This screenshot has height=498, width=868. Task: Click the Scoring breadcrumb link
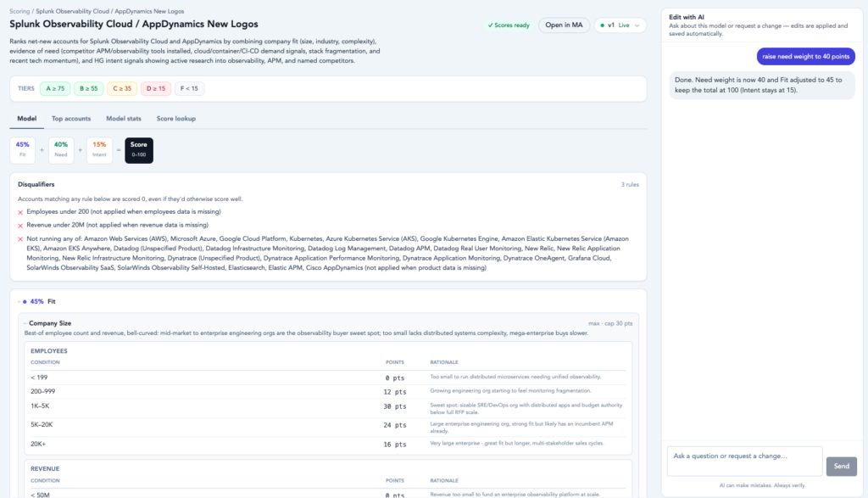tap(19, 11)
